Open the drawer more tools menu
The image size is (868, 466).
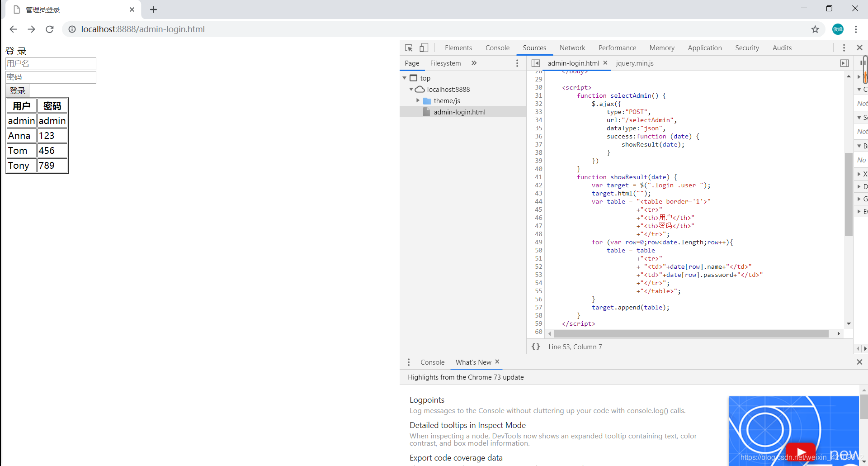pyautogui.click(x=409, y=362)
